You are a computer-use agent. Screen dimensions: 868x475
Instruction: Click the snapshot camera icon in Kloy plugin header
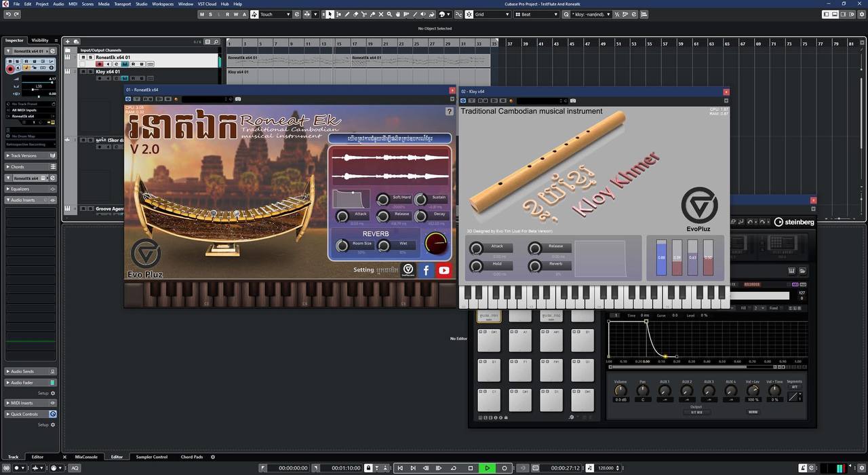click(573, 101)
